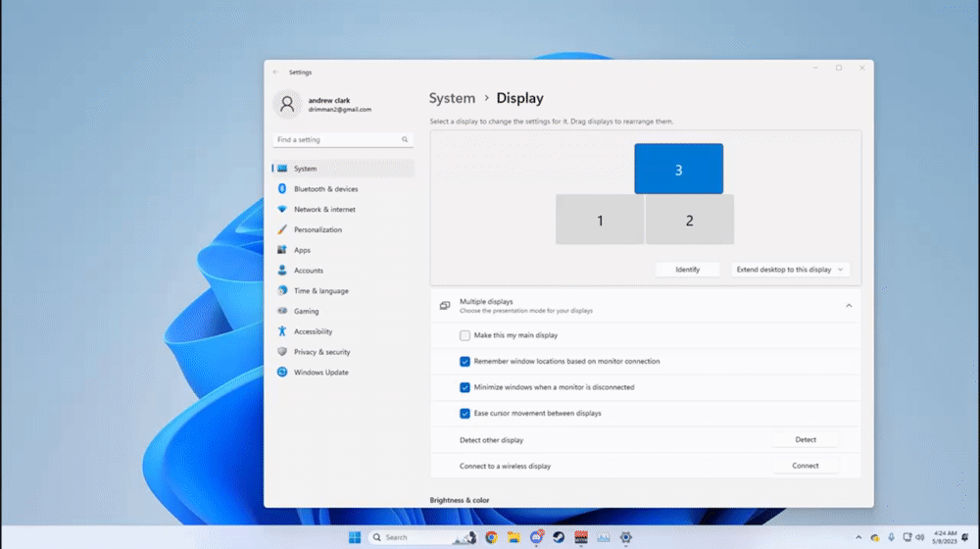The image size is (980, 549).
Task: Click the Detect button
Action: pos(806,439)
